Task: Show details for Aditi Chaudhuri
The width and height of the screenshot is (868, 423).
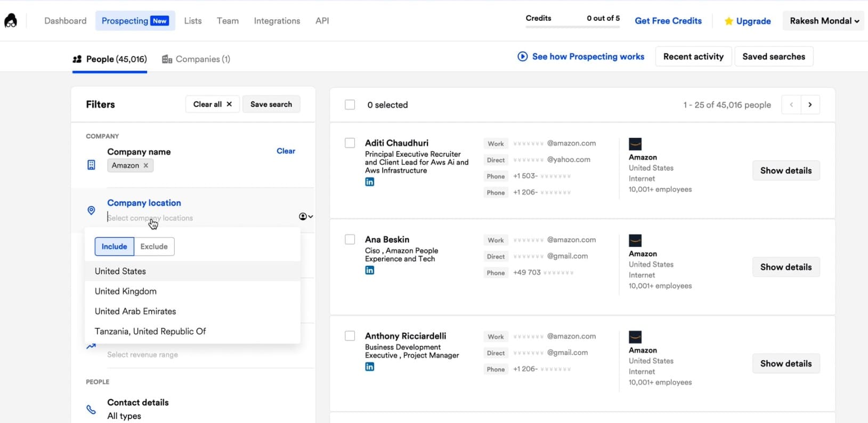Action: pyautogui.click(x=786, y=171)
